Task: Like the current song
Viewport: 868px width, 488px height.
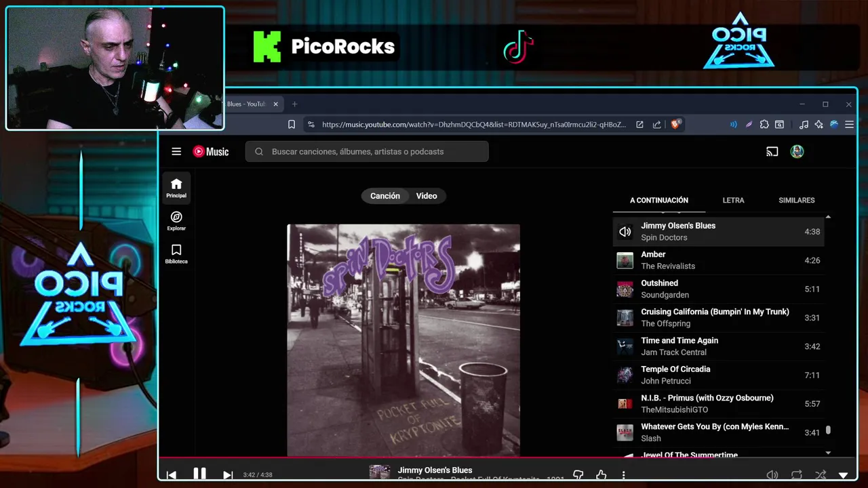Action: [x=601, y=476]
